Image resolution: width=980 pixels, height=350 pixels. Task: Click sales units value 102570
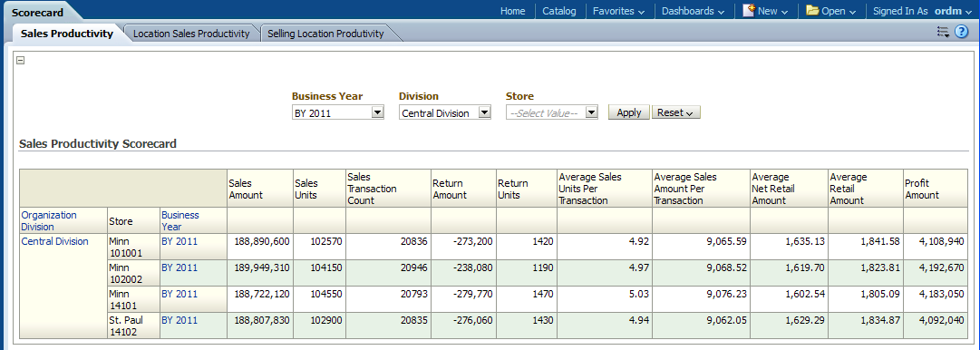coord(327,241)
